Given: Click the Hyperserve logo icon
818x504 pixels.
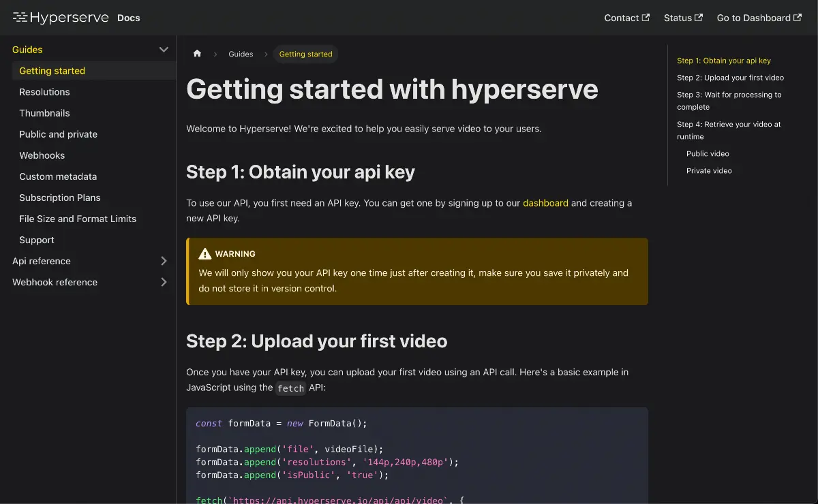Looking at the screenshot, I should pyautogui.click(x=20, y=17).
